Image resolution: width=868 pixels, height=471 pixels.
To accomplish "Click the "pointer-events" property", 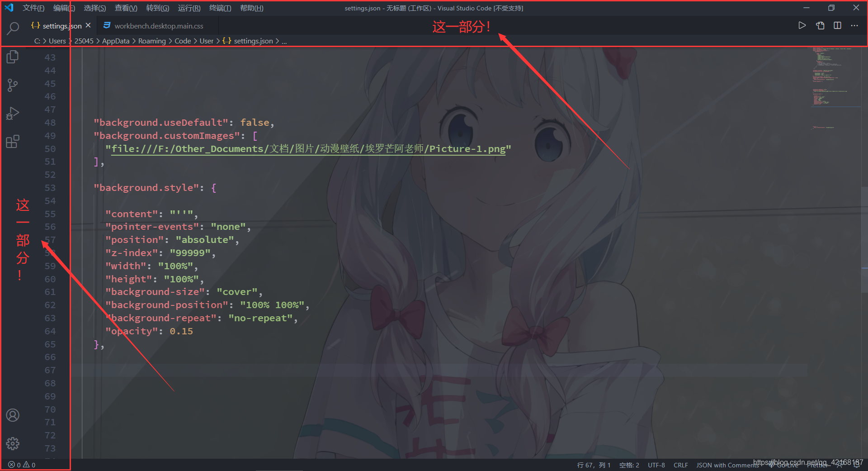I will [x=152, y=227].
